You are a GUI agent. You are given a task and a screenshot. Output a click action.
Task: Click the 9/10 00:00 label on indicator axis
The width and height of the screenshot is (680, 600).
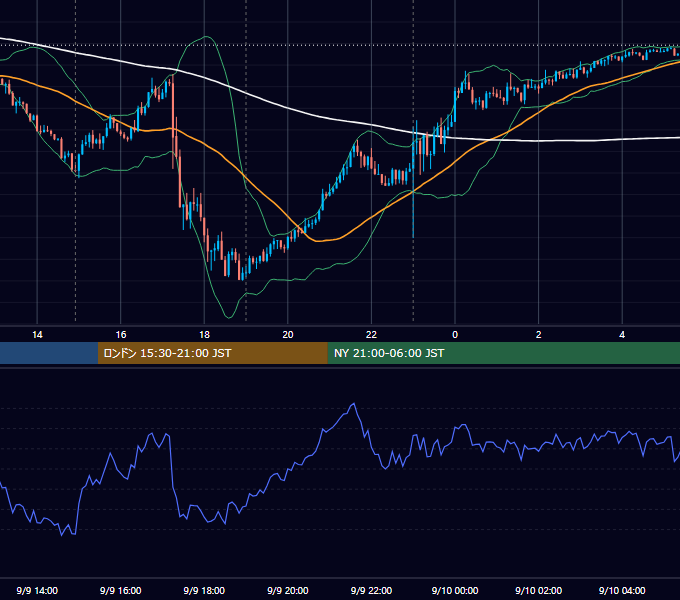point(455,590)
